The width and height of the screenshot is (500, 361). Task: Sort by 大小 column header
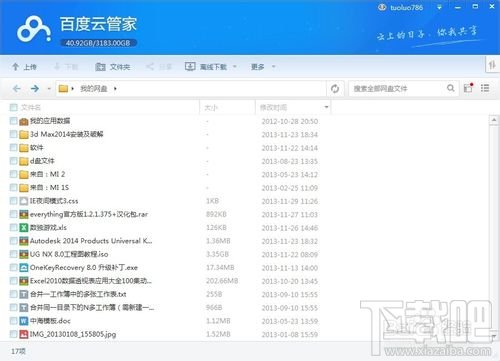pyautogui.click(x=211, y=108)
